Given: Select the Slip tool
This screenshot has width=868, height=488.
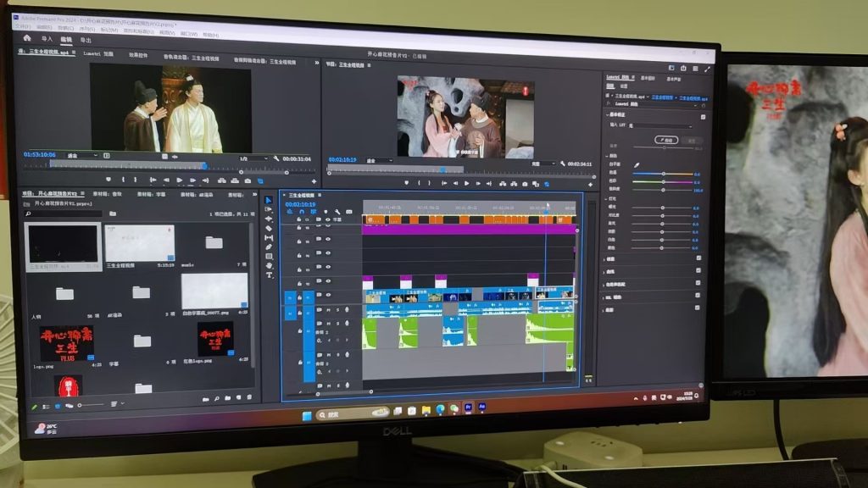Looking at the screenshot, I should coord(269,238).
